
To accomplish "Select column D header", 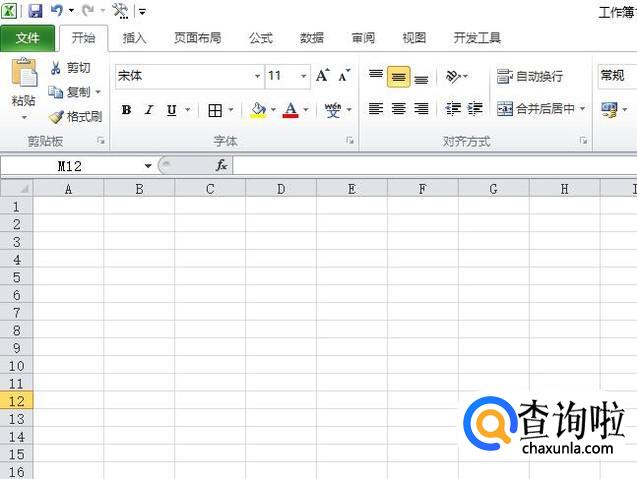I will (x=281, y=189).
